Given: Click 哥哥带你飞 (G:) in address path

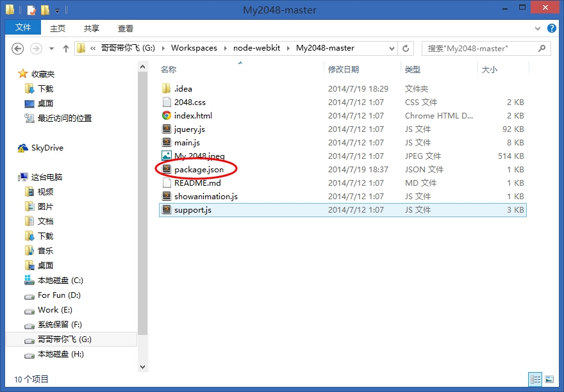Looking at the screenshot, I should point(128,48).
